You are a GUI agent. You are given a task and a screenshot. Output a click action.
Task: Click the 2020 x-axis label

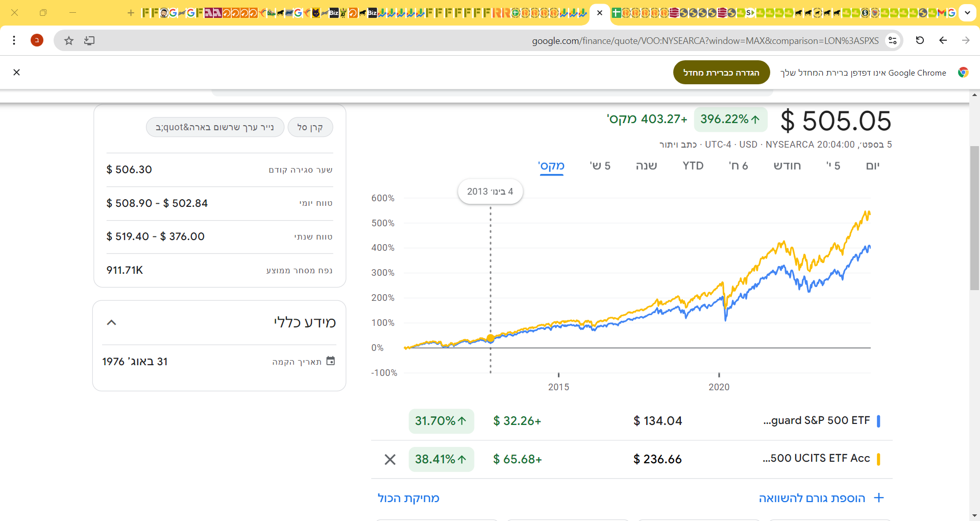click(719, 387)
